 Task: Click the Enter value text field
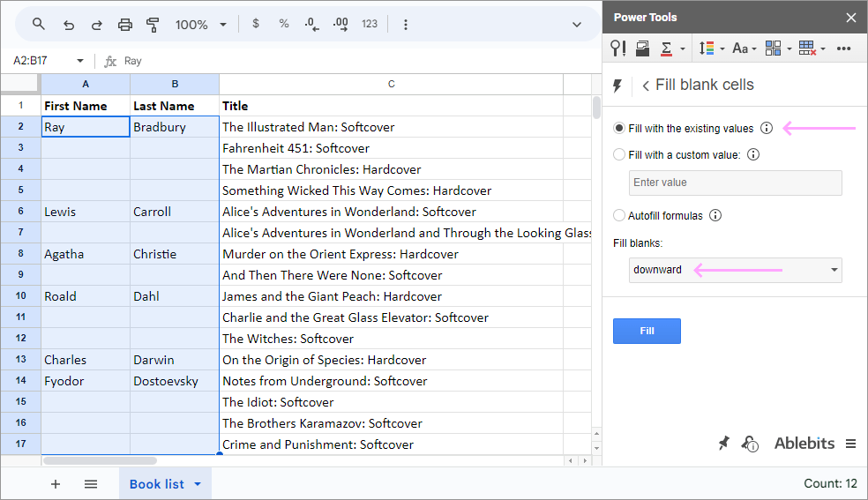[735, 183]
